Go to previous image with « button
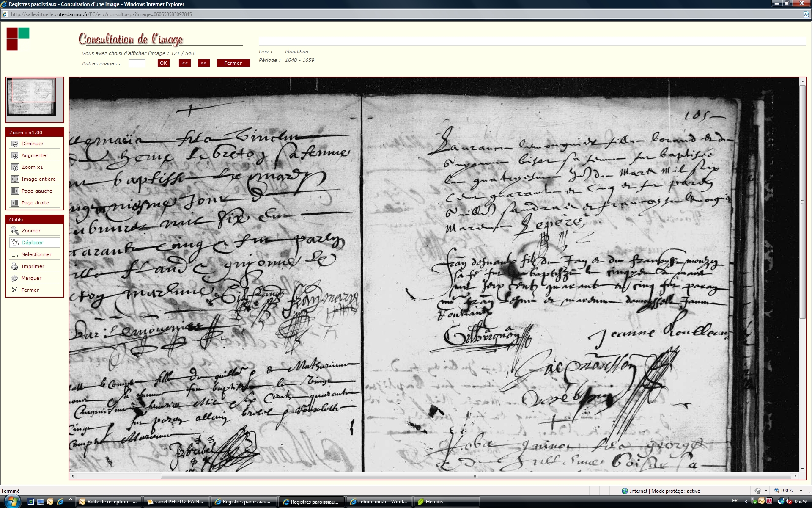 pos(185,63)
